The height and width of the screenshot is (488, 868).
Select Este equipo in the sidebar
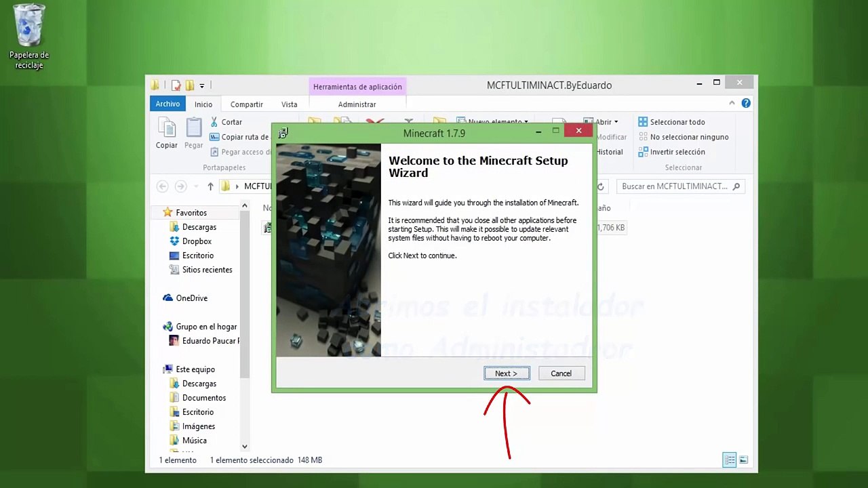pyautogui.click(x=195, y=369)
